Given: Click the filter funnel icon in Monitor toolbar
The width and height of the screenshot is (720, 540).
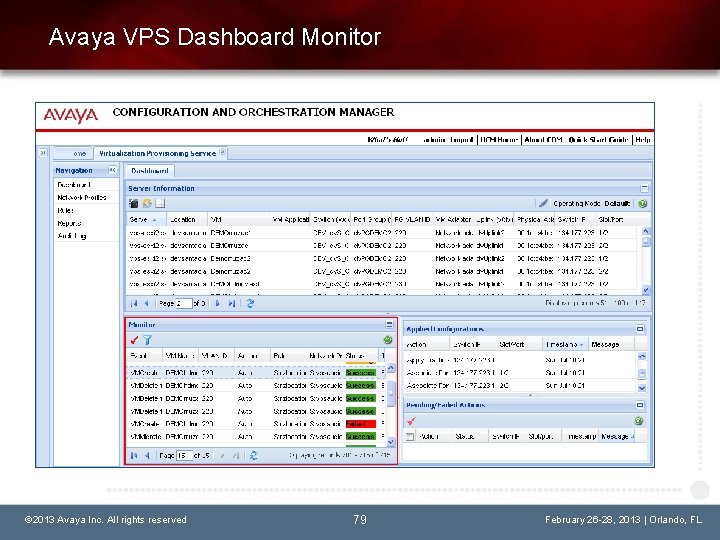Looking at the screenshot, I should 147,340.
